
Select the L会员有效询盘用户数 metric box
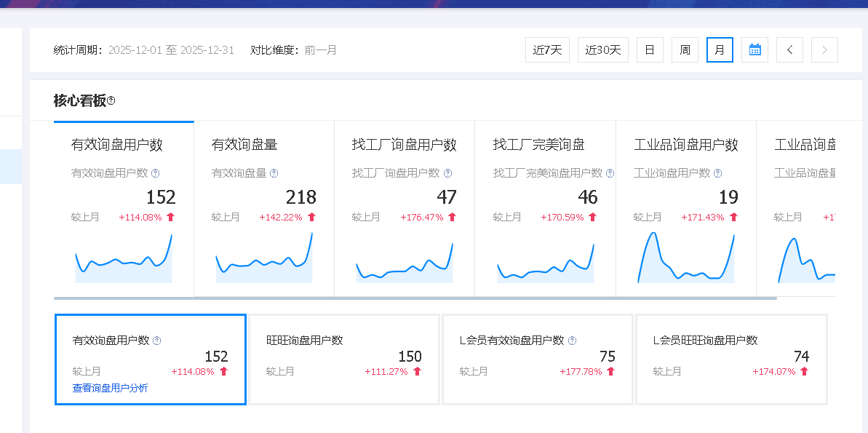pos(538,359)
